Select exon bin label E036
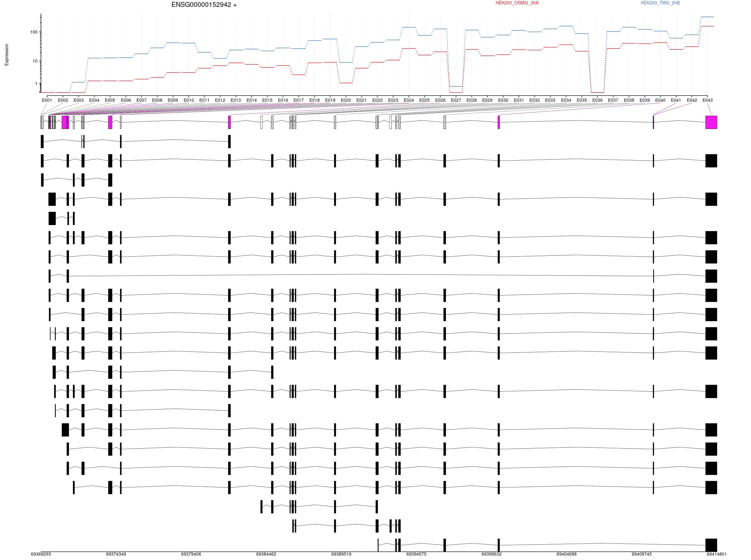Image resolution: width=751 pixels, height=560 pixels. [597, 100]
